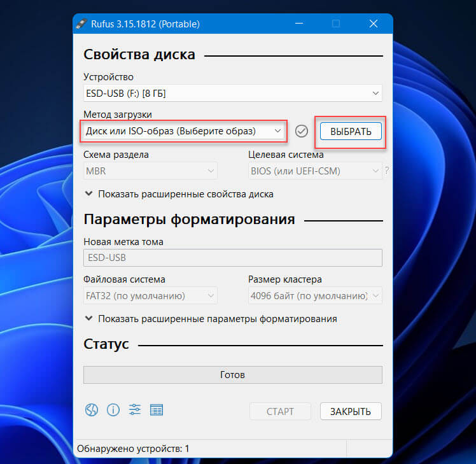The height and width of the screenshot is (464, 476).
Task: Expand Показать расширенные свойства диска
Action: (x=179, y=194)
